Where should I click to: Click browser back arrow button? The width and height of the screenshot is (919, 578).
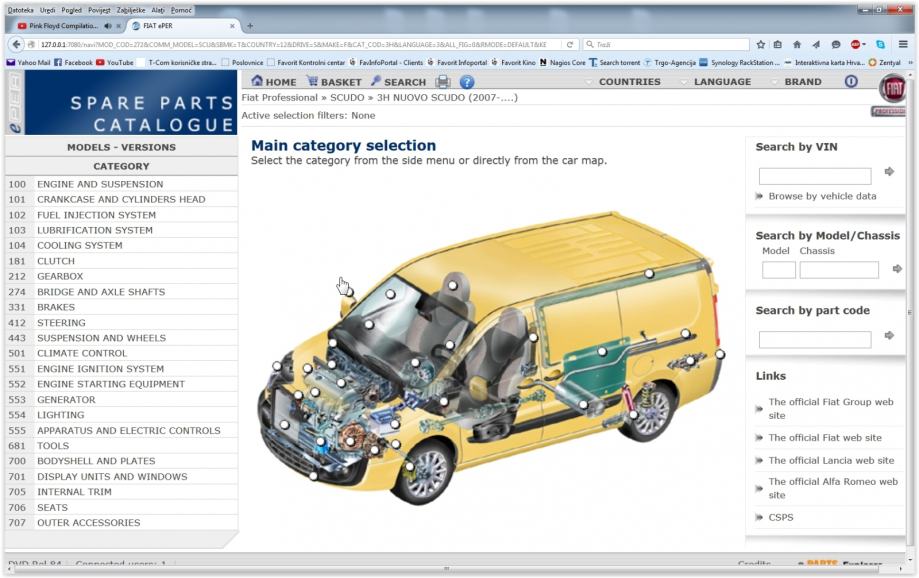(x=16, y=44)
